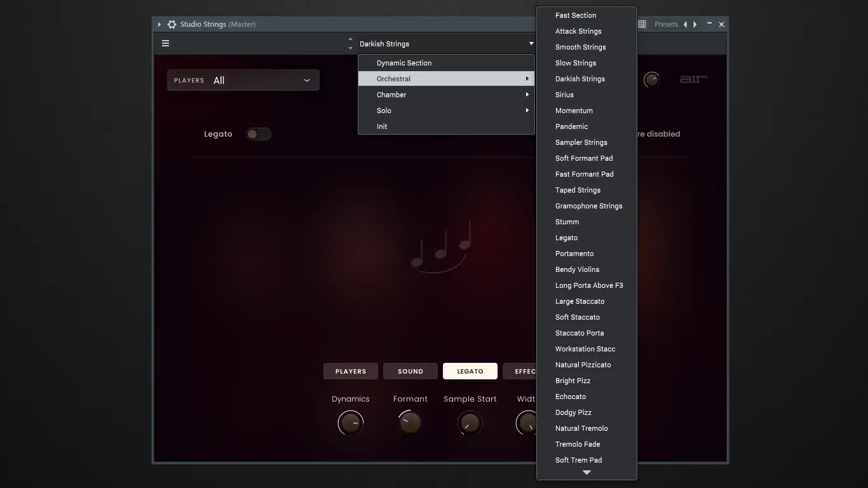868x488 pixels.
Task: Open the Players 'All' dropdown
Action: point(243,80)
